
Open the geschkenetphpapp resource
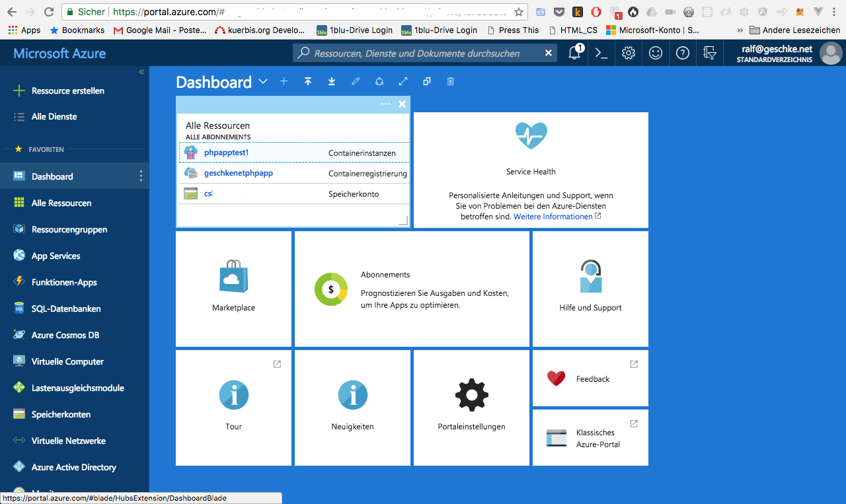(x=238, y=173)
